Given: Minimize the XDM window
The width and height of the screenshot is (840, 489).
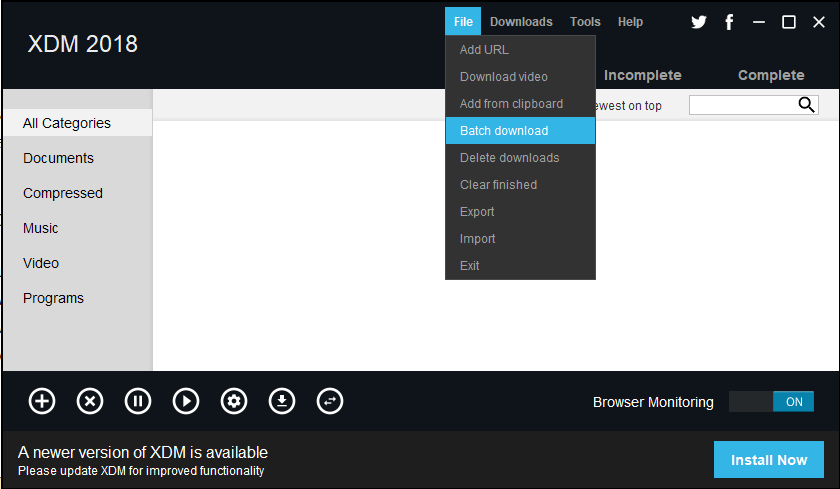Looking at the screenshot, I should coord(759,22).
